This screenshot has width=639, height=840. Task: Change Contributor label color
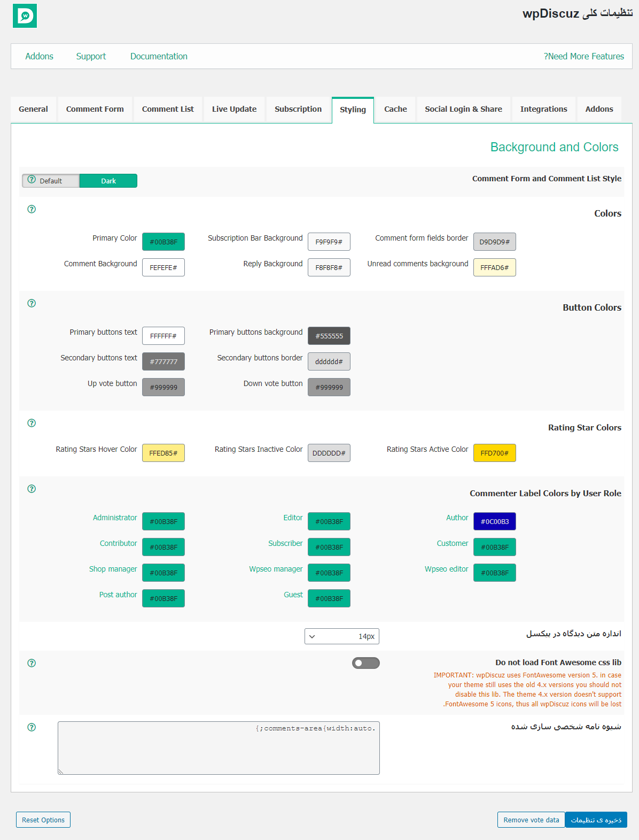pos(163,547)
